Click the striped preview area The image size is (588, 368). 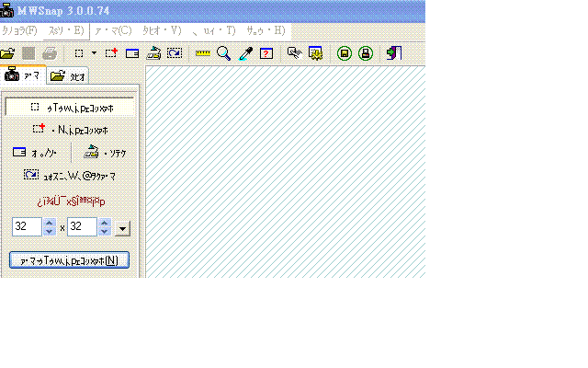[x=286, y=172]
